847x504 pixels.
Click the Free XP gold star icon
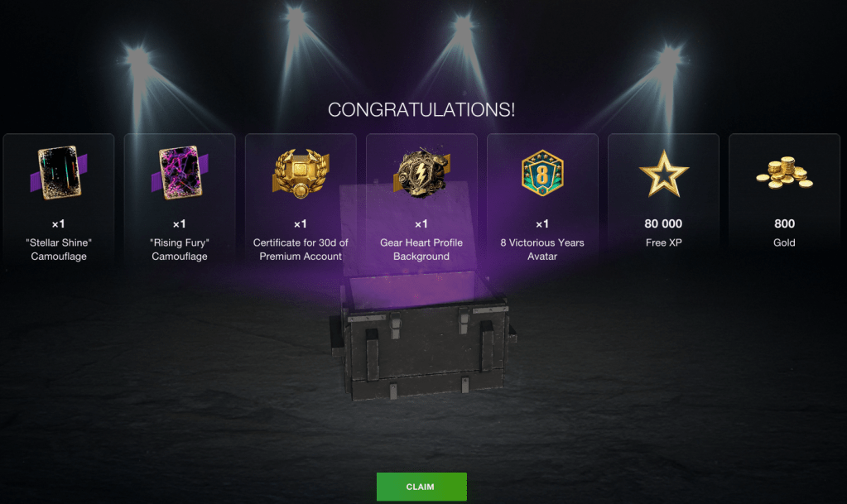click(x=663, y=174)
